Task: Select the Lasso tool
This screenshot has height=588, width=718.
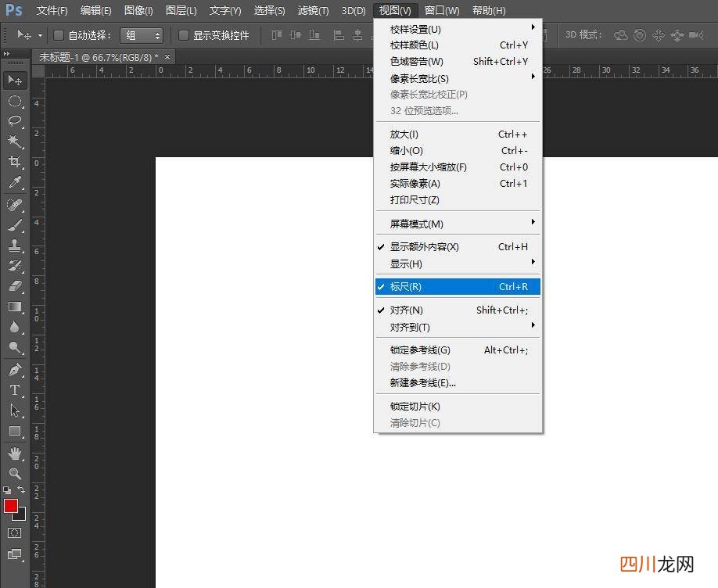Action: pyautogui.click(x=15, y=121)
